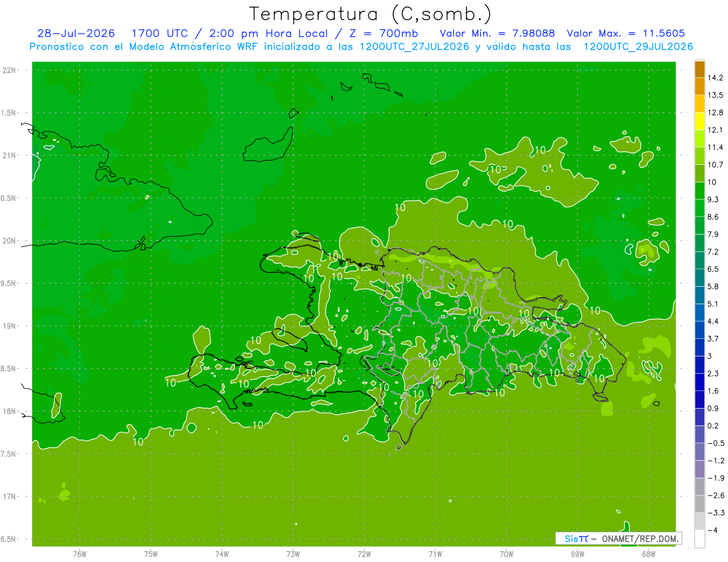
Task: Click the "13.5" color scale value
Action: pyautogui.click(x=716, y=95)
